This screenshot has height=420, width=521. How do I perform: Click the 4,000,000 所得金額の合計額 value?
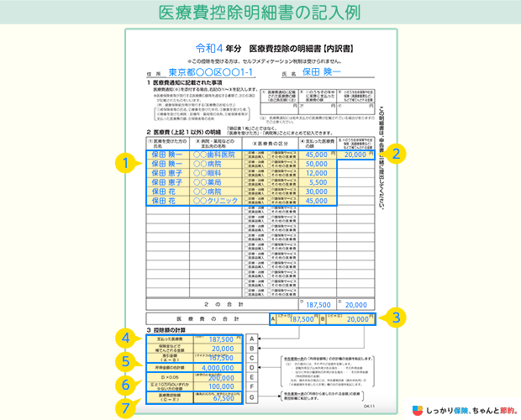pyautogui.click(x=218, y=368)
